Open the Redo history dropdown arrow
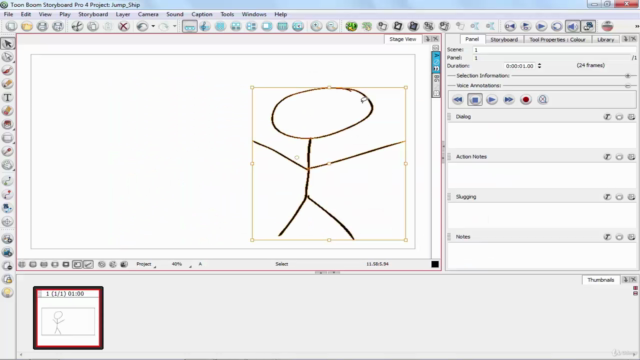 (x=174, y=27)
